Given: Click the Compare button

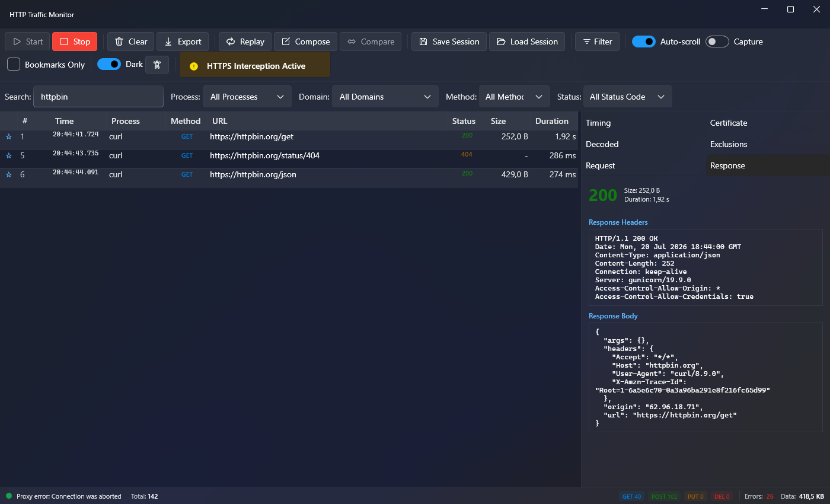Looking at the screenshot, I should click(371, 42).
